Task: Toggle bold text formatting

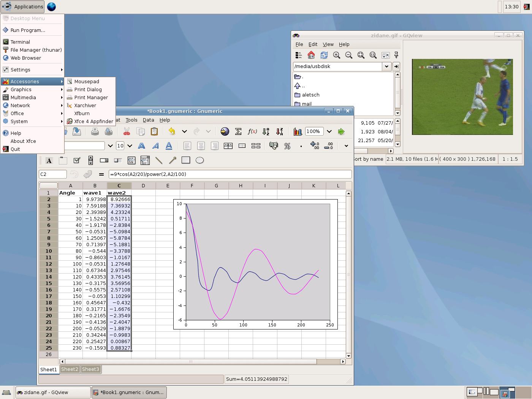Action: [x=141, y=146]
